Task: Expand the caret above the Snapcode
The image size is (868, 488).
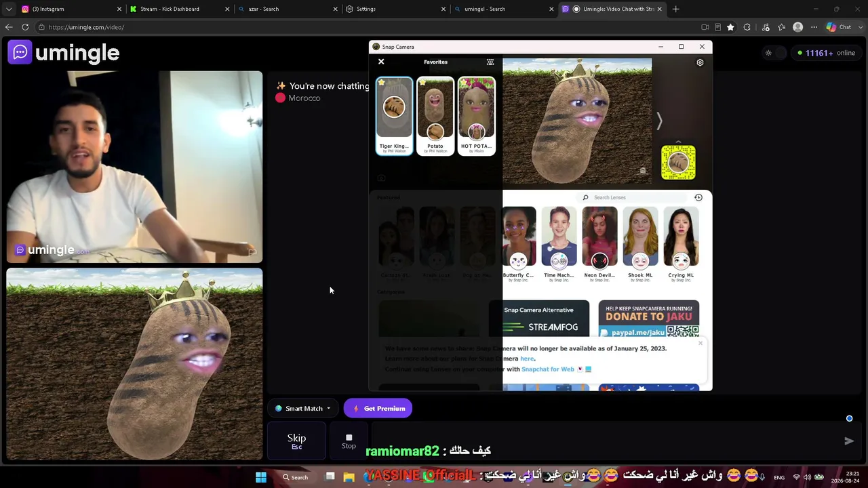Action: point(678,141)
